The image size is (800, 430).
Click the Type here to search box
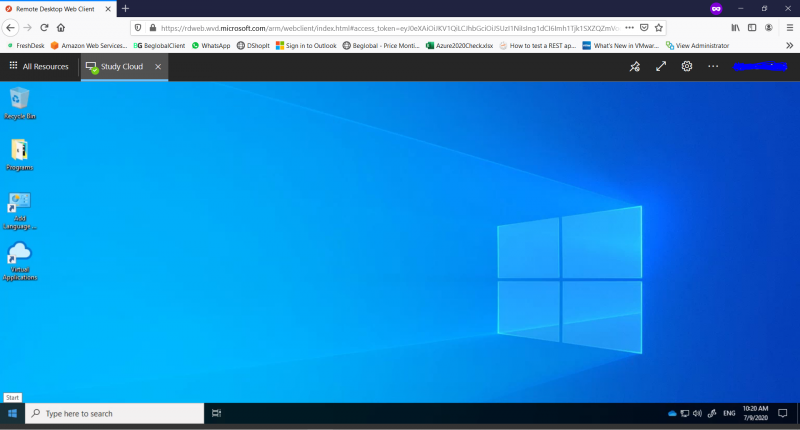(x=114, y=413)
